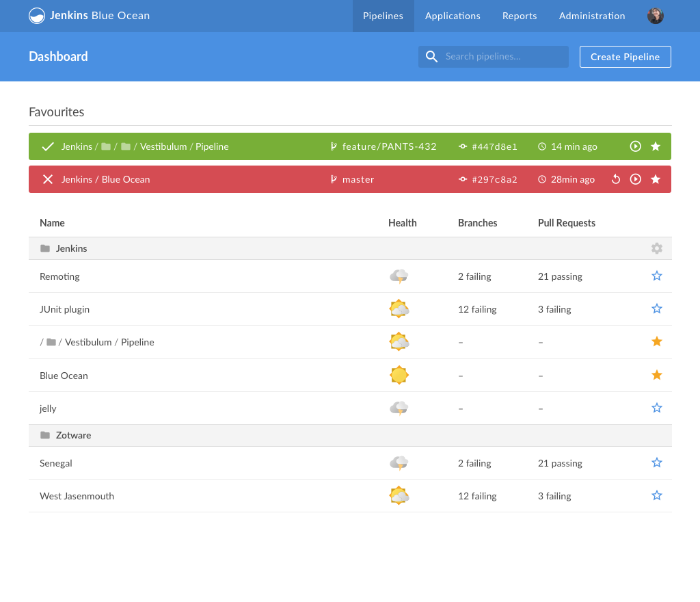The image size is (700, 602).
Task: Replay the failed Blue Ocean master build
Action: point(615,179)
